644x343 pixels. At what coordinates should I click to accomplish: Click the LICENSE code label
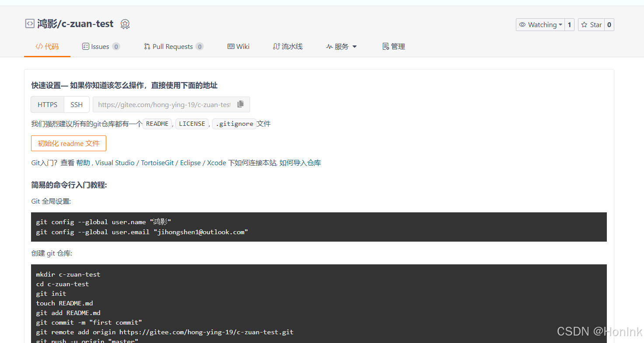[192, 124]
